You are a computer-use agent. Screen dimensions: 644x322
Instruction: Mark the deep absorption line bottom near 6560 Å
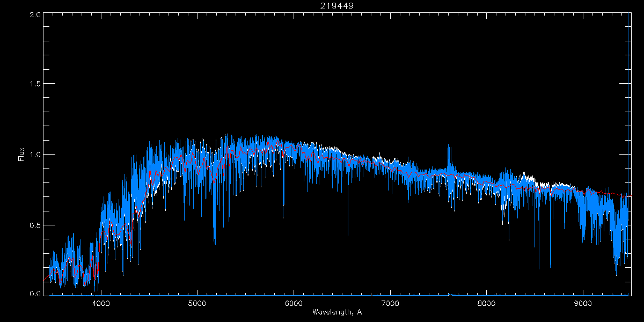pyautogui.click(x=348, y=235)
